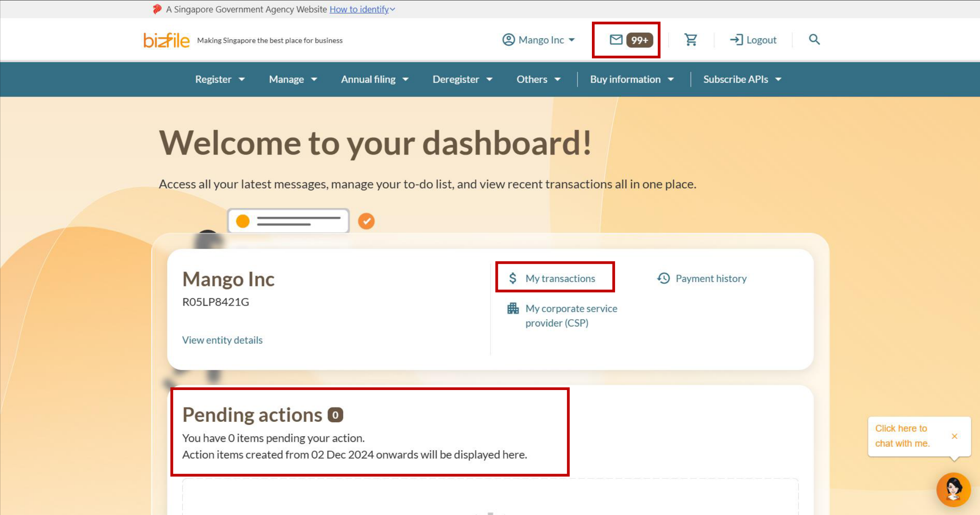
Task: Select the Others menu label
Action: (532, 79)
